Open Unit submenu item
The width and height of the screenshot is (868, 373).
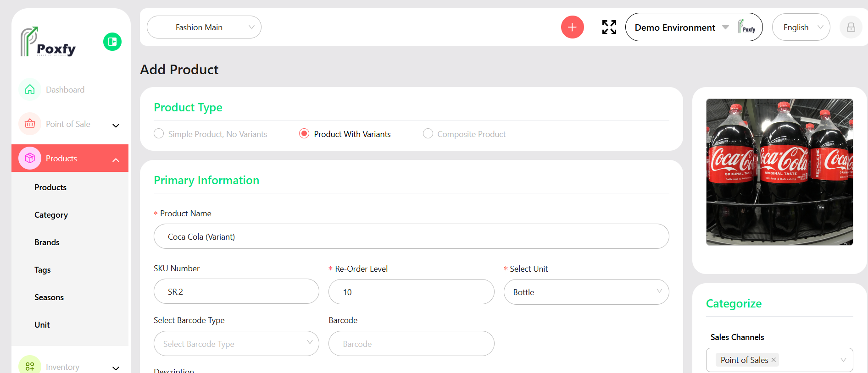click(42, 324)
